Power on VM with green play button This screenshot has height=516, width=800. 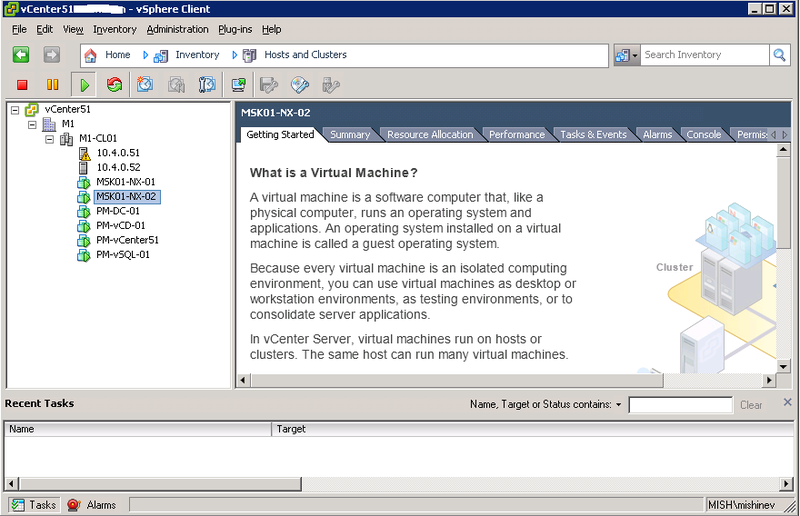click(84, 85)
